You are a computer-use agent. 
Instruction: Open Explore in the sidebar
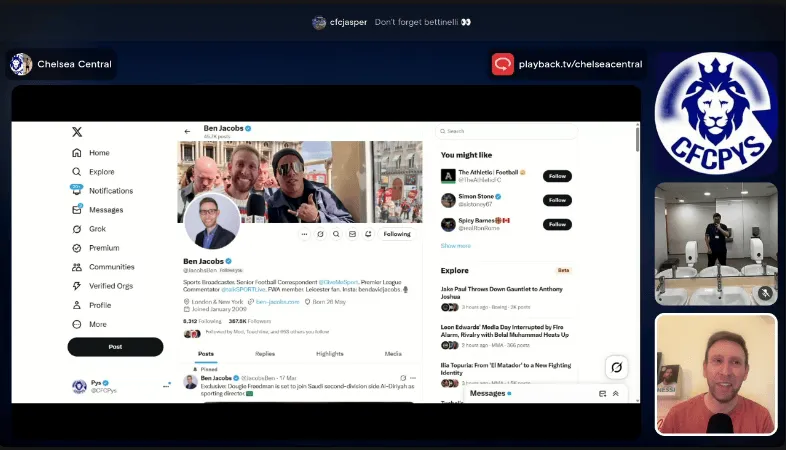[93, 171]
